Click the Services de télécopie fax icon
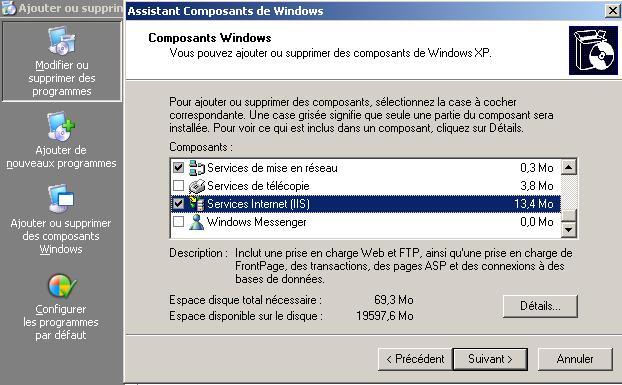 point(197,186)
